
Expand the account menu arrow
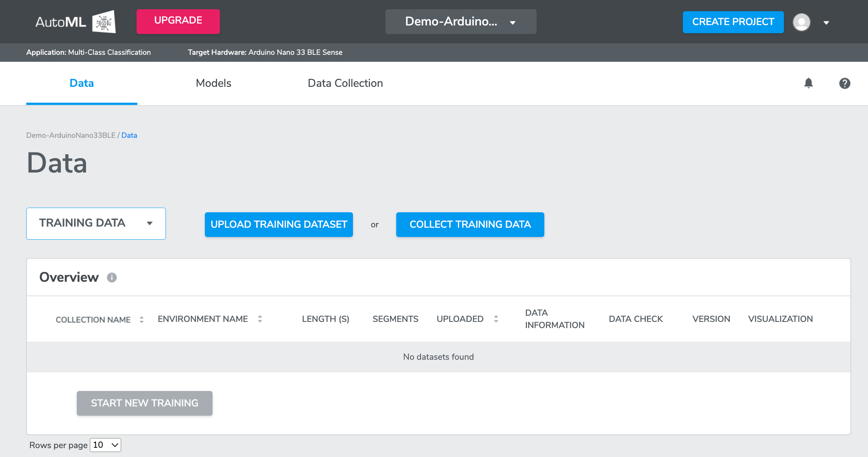click(x=826, y=23)
